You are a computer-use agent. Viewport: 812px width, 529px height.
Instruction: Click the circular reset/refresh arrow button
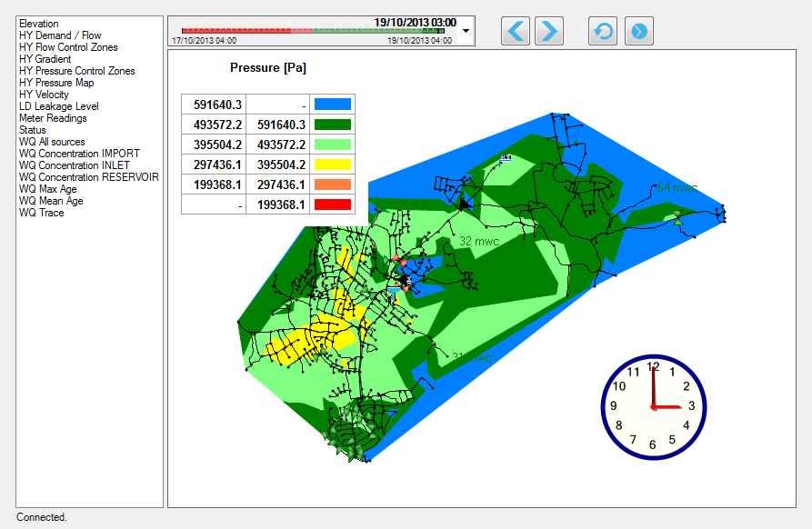[603, 31]
